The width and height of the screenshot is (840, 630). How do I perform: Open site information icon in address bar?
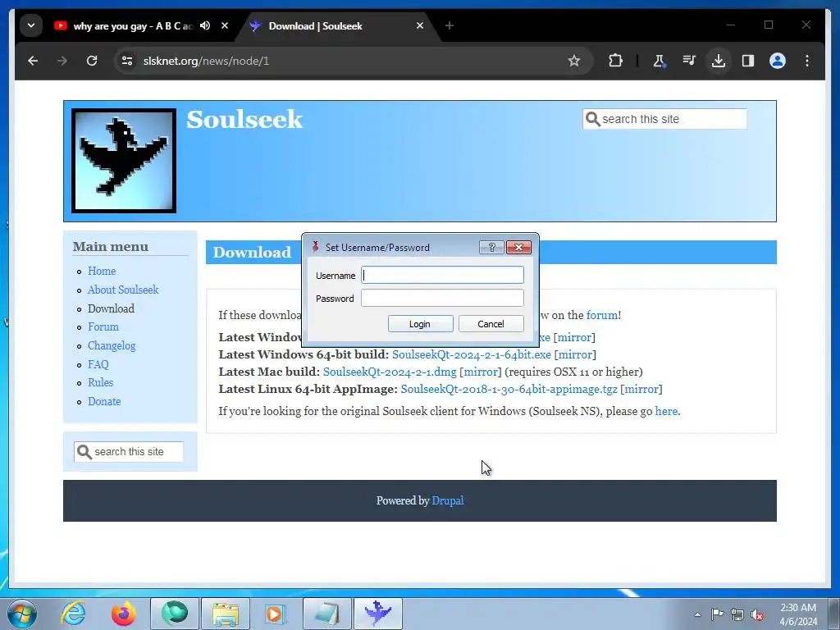point(127,61)
